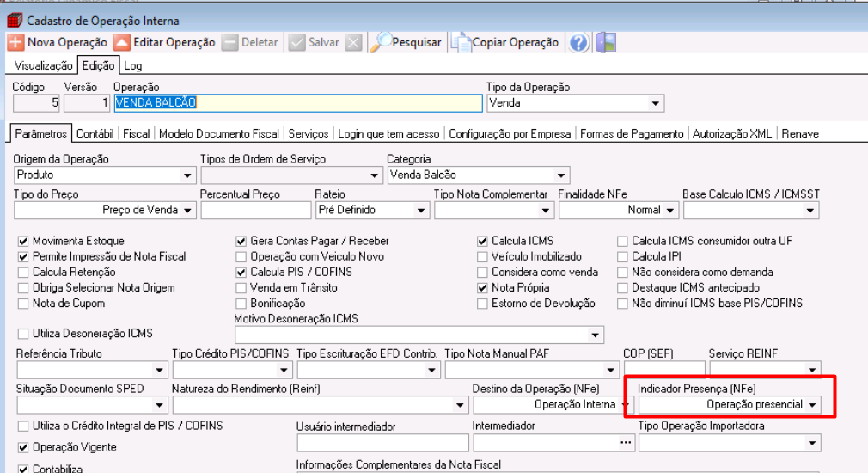This screenshot has width=868, height=473.
Task: Enable Não considera como demanda
Action: click(622, 272)
